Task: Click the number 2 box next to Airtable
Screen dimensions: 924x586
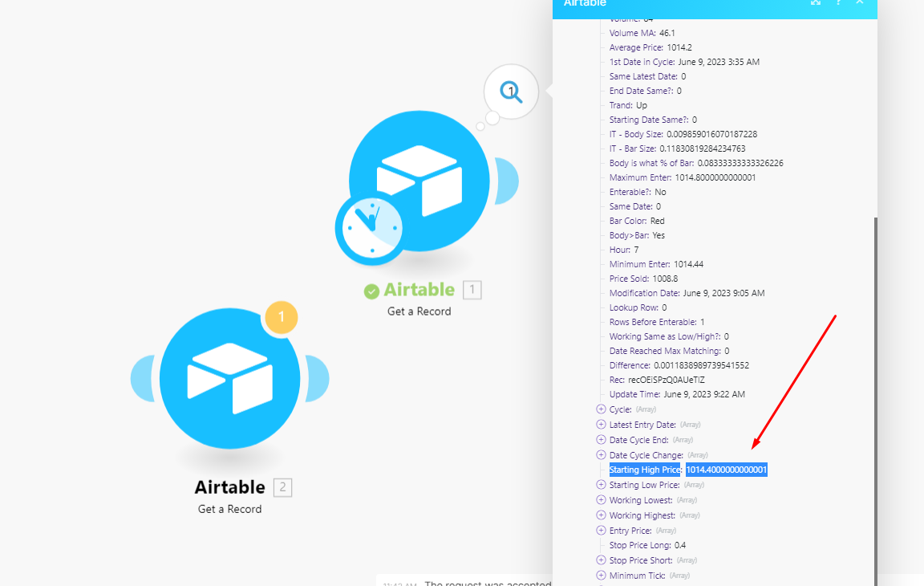Action: pos(283,487)
